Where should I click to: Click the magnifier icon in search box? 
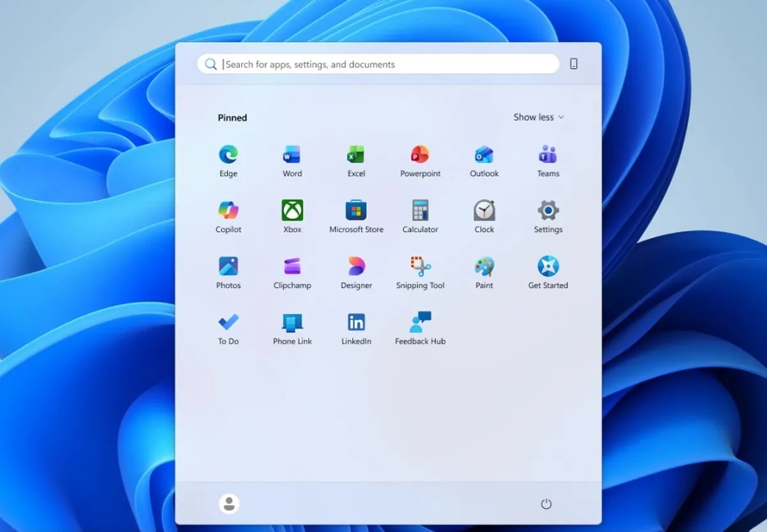point(210,64)
